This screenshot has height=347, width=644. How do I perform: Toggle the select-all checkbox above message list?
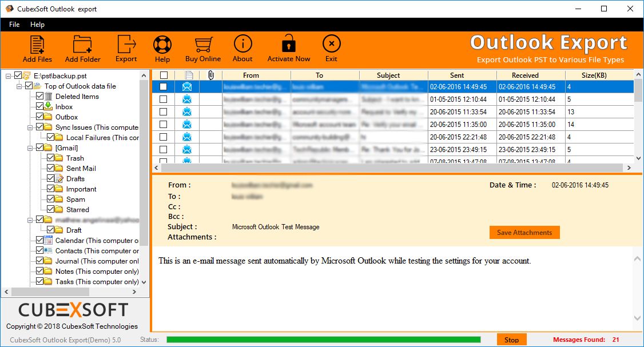(x=163, y=75)
